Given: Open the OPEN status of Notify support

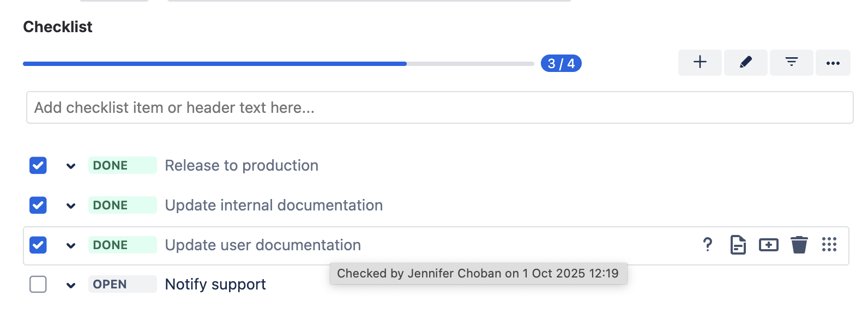Looking at the screenshot, I should [x=122, y=284].
